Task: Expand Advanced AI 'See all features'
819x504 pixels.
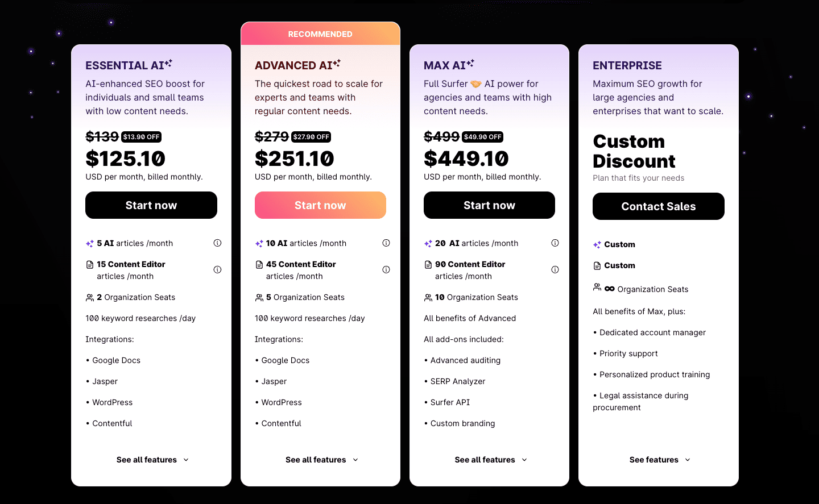Action: pos(321,460)
